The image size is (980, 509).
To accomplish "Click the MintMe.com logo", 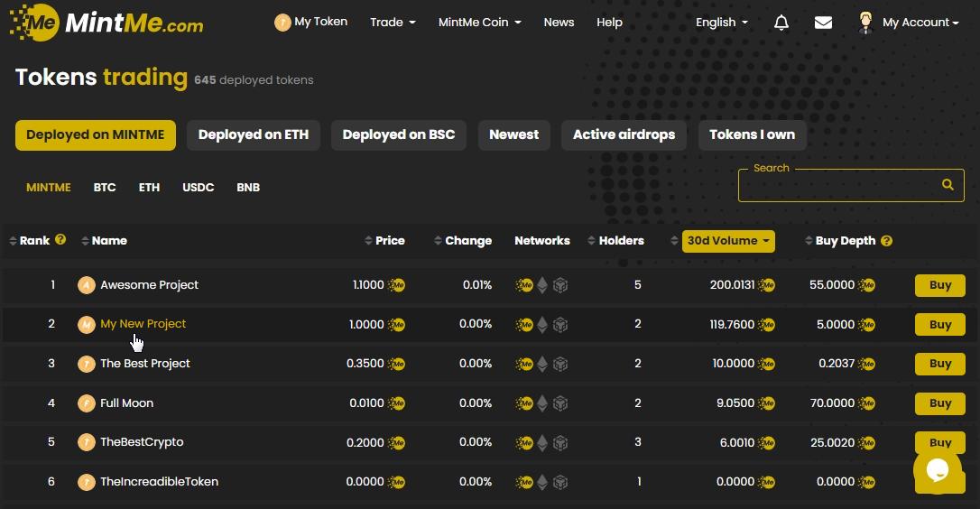I will point(106,23).
